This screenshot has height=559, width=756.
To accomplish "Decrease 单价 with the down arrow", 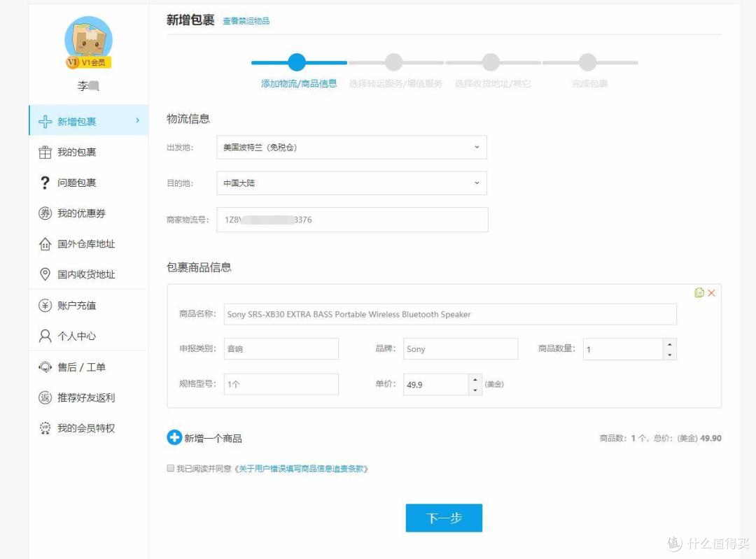I will click(x=475, y=390).
